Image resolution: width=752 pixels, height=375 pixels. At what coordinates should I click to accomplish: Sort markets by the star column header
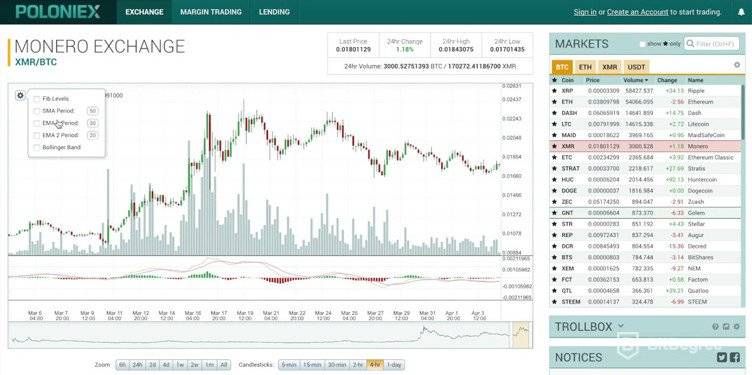554,80
